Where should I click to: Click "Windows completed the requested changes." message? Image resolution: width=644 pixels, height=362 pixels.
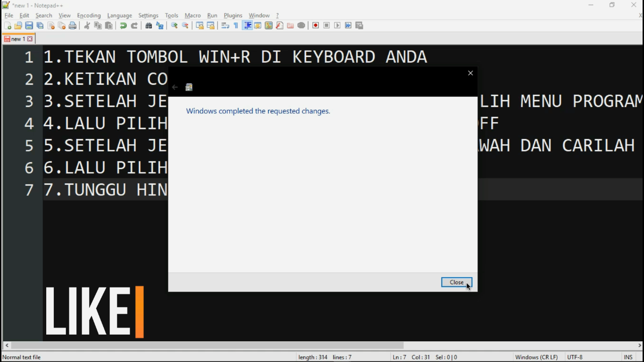pos(258,111)
